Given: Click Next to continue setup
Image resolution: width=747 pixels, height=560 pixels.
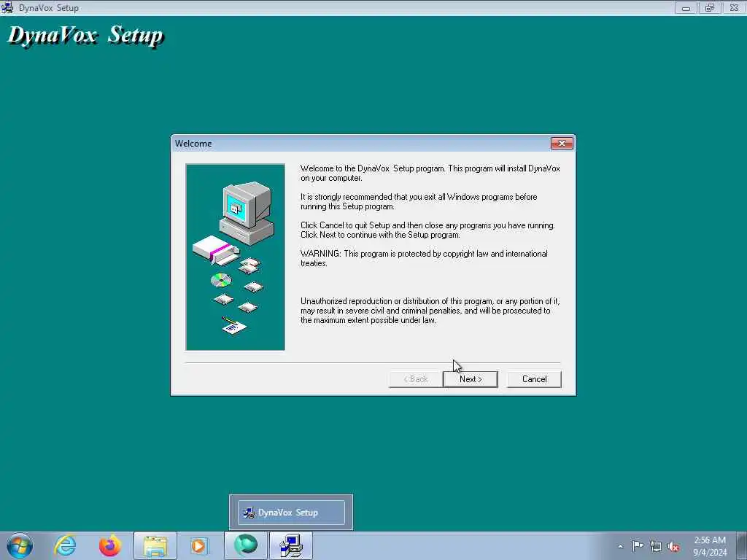Looking at the screenshot, I should (471, 379).
